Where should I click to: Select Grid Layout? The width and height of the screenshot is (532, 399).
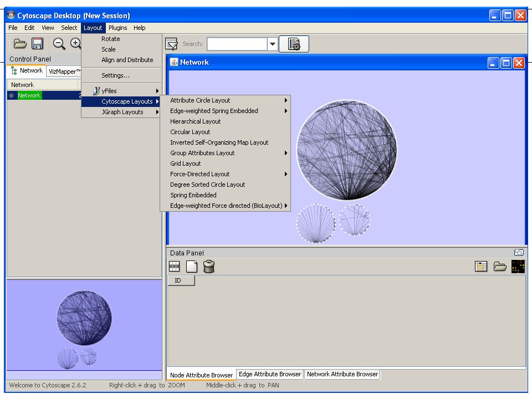coord(226,163)
